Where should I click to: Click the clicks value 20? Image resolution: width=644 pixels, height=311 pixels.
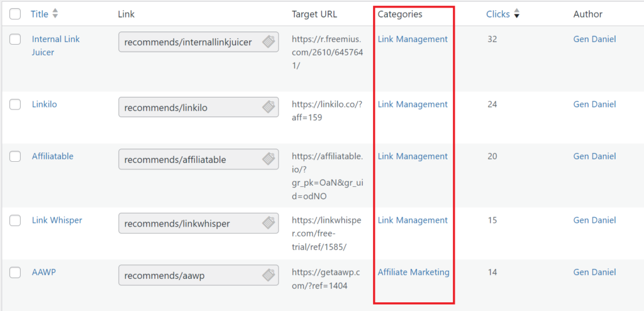[x=492, y=156]
